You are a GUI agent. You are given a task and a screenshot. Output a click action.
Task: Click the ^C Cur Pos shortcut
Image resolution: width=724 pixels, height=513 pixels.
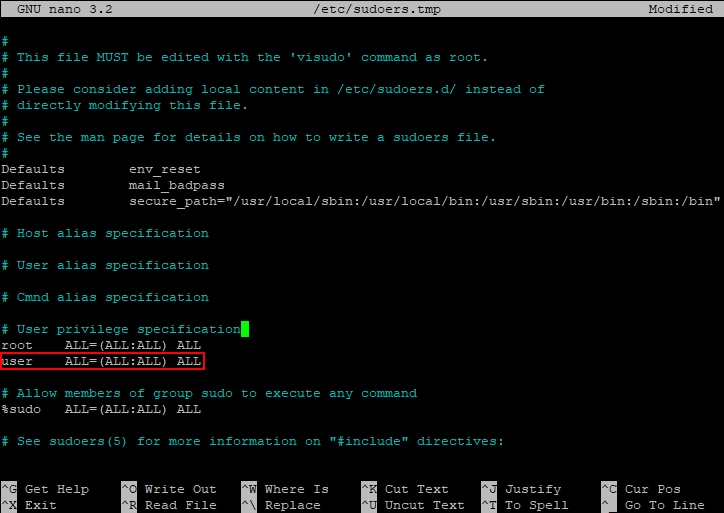tap(641, 489)
